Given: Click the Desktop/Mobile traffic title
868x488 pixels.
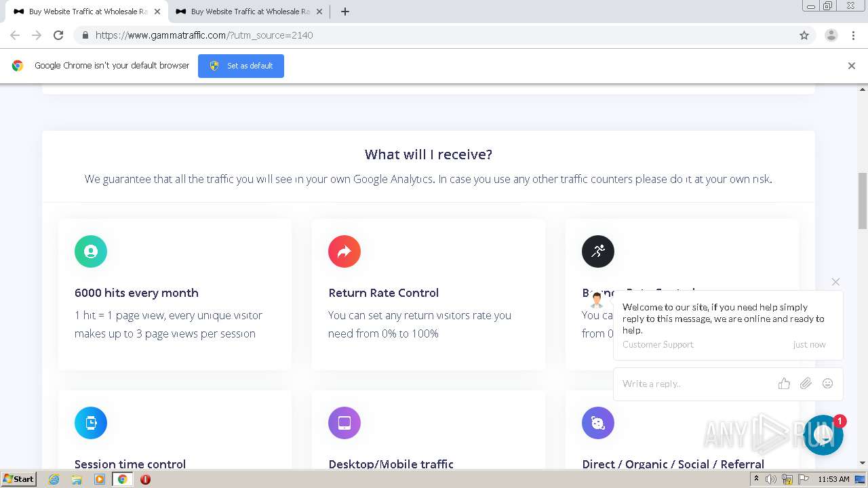Looking at the screenshot, I should click(x=391, y=464).
